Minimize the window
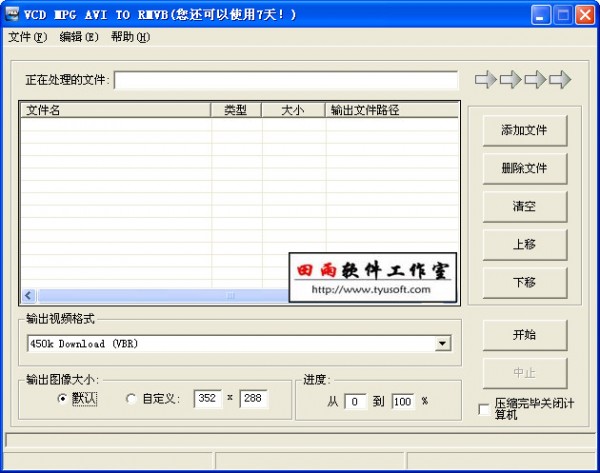600x473 pixels. pos(540,15)
